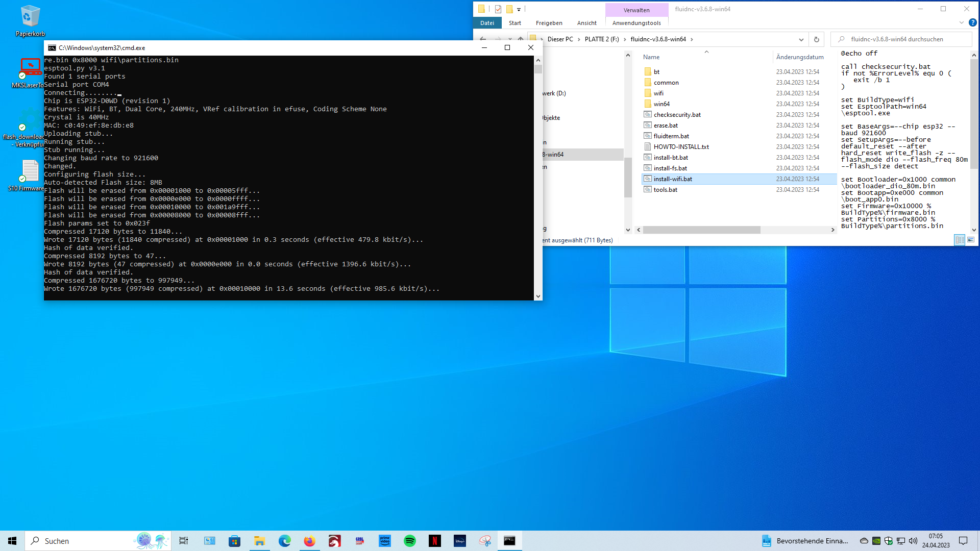The image size is (980, 551).
Task: Open the Anwendungstools Verwalten tab
Action: [636, 22]
